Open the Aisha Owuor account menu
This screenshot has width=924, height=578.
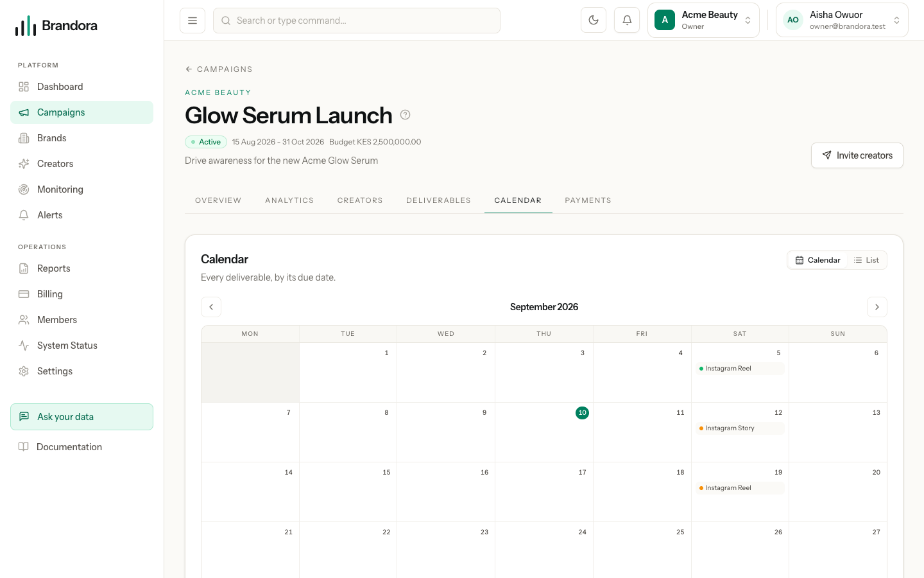pyautogui.click(x=842, y=20)
